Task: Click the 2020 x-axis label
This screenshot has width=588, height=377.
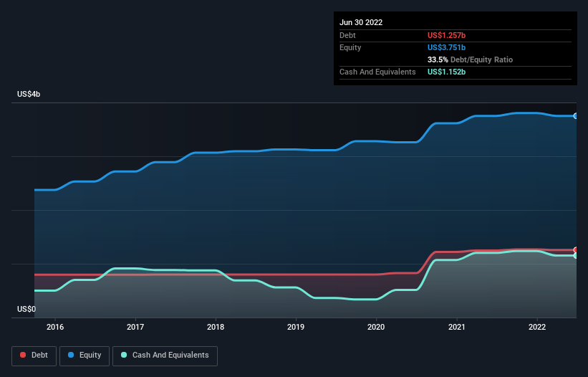Action: (376, 327)
